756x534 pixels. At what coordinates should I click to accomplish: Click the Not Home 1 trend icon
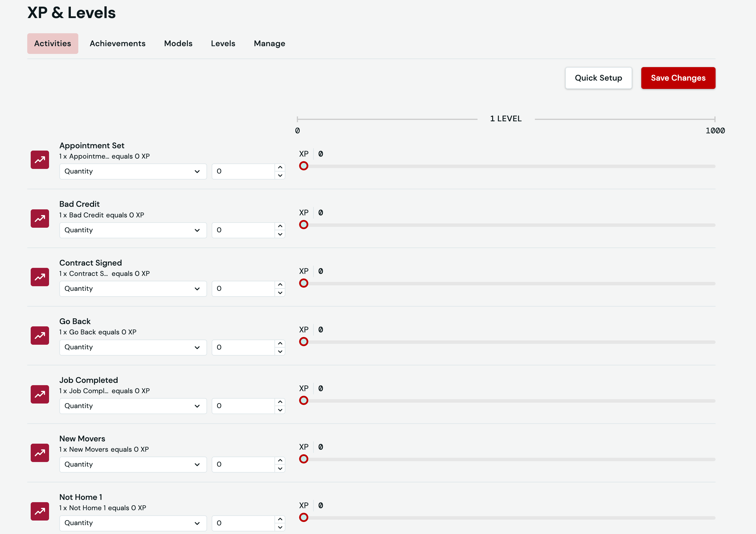40,511
